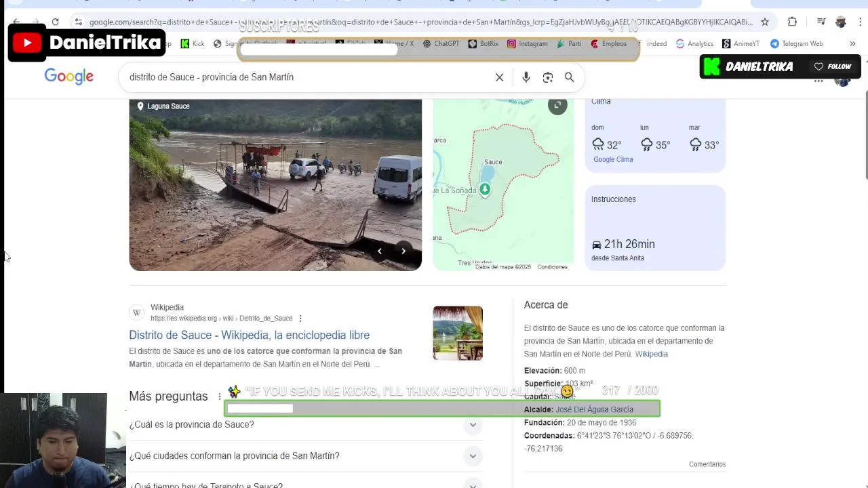Expand ¿Cuál es la provincia de Sauce?
The width and height of the screenshot is (868, 488).
click(x=306, y=424)
